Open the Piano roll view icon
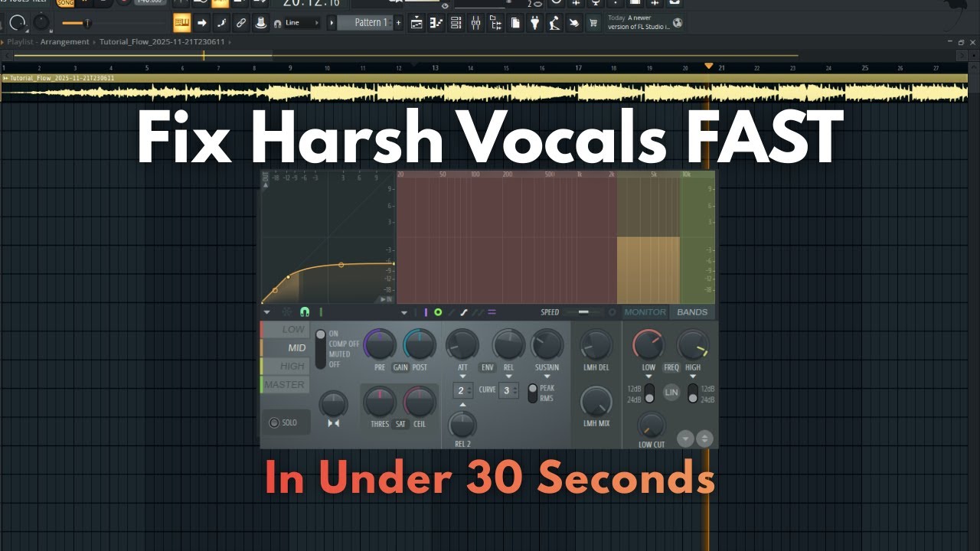The height and width of the screenshot is (551, 980). click(436, 23)
